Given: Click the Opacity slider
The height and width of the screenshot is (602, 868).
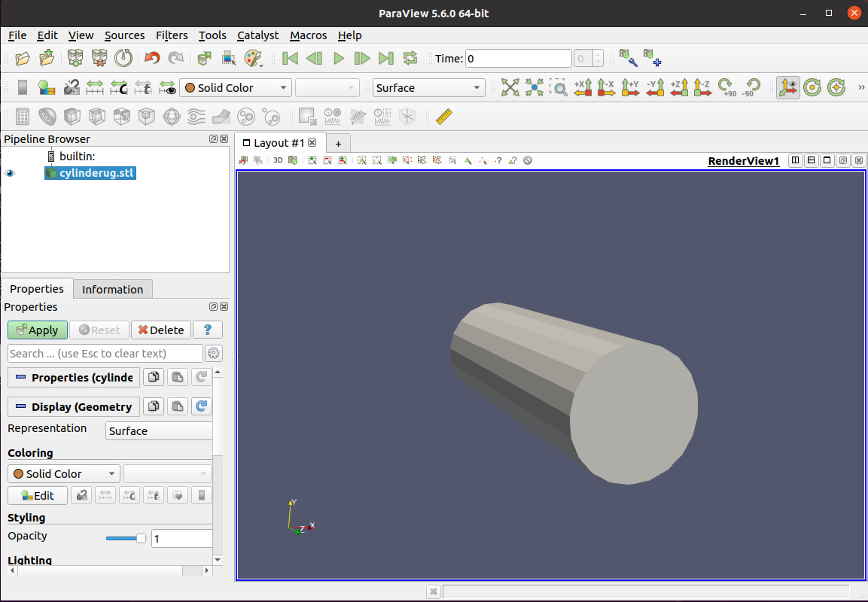Looking at the screenshot, I should tap(126, 538).
